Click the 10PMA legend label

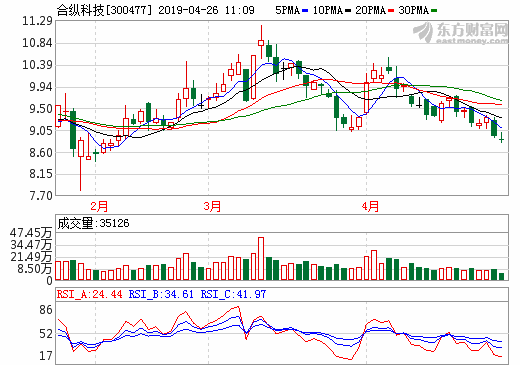(328, 10)
